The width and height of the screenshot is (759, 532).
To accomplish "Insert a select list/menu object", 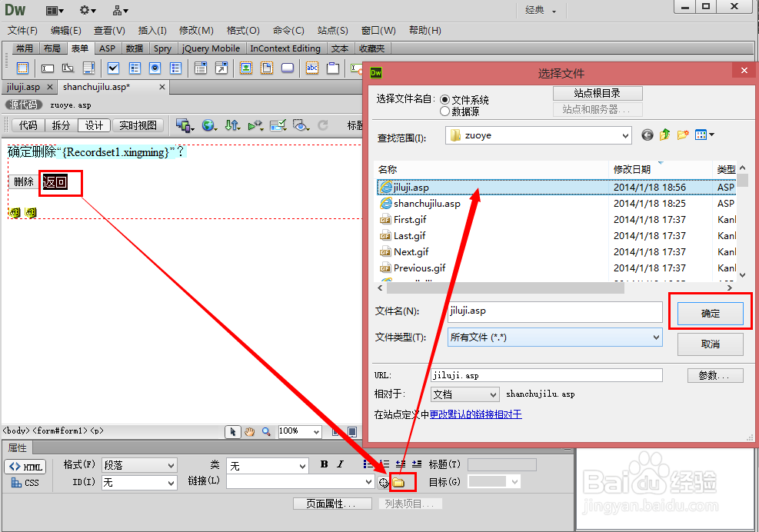I will [x=201, y=68].
